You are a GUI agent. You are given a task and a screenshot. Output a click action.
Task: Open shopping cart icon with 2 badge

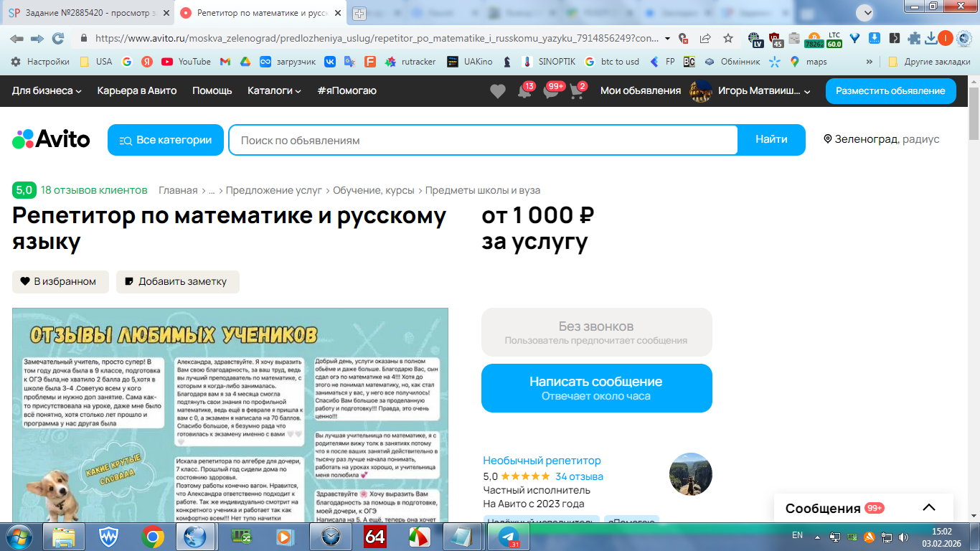click(576, 91)
